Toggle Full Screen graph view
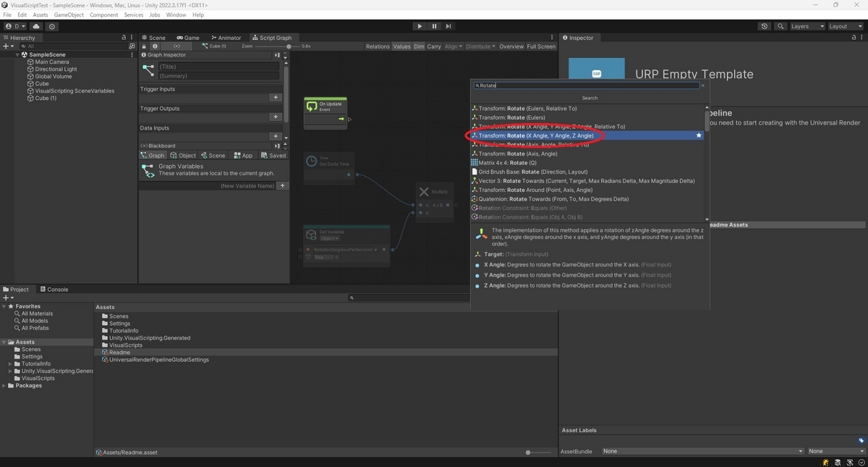This screenshot has height=467, width=868. click(541, 46)
